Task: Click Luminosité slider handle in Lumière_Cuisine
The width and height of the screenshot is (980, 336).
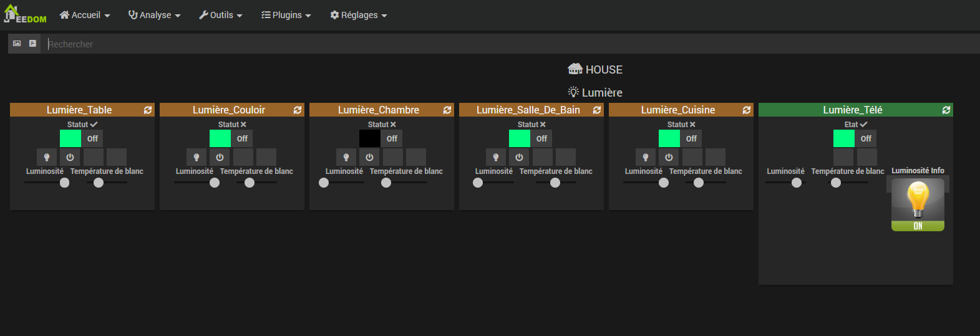Action: 664,183
